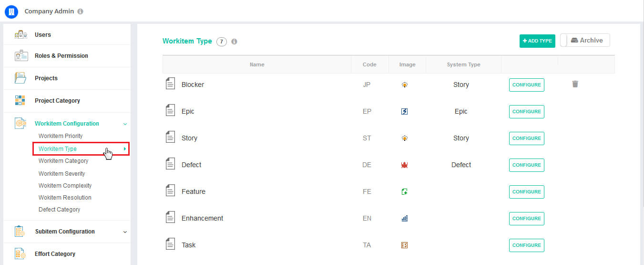Expand the Subitem Configuration section chevron

[x=125, y=232]
